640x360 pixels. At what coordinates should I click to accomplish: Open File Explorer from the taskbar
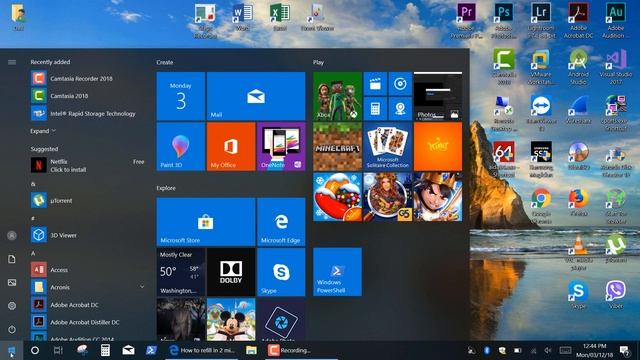point(251,350)
